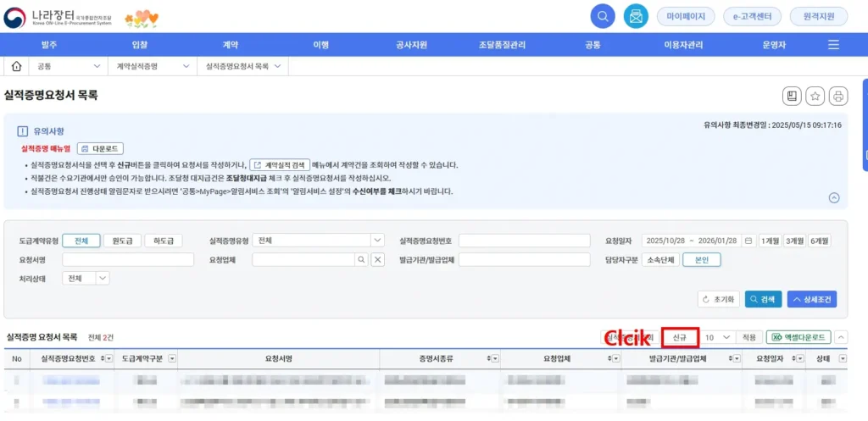
Task: Clear 요청업체 field with the X icon
Action: pyautogui.click(x=378, y=260)
